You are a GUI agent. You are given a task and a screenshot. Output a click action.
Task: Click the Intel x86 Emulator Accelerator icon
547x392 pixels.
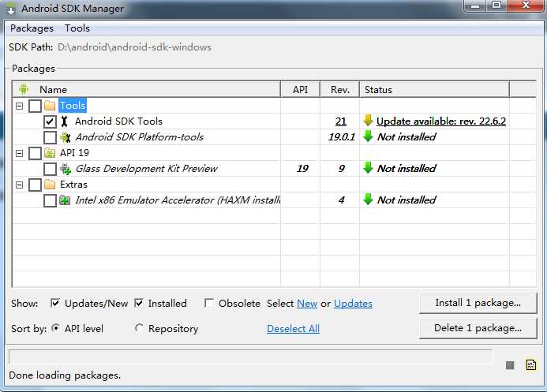pos(65,200)
